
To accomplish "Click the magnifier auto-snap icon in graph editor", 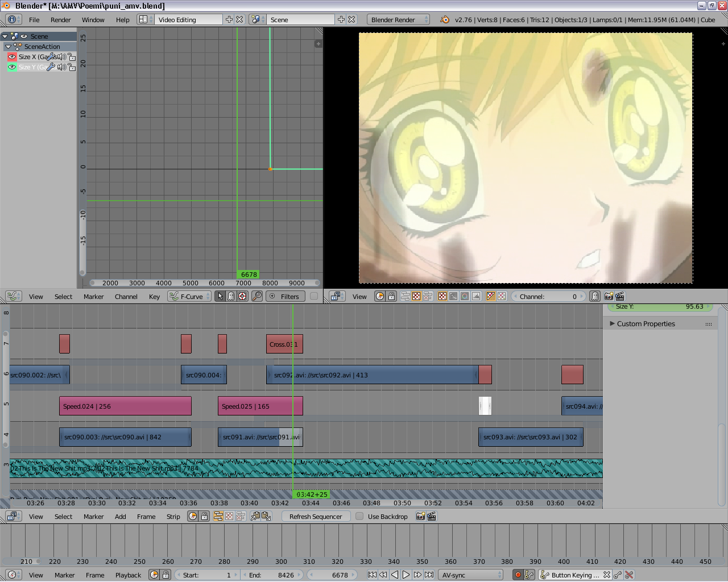I will click(x=257, y=296).
